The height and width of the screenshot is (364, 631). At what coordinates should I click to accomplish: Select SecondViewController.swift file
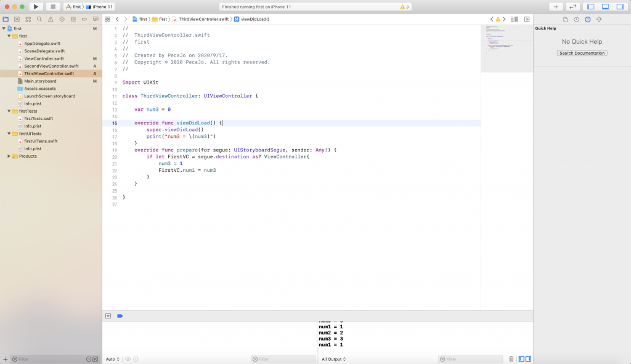(x=51, y=67)
